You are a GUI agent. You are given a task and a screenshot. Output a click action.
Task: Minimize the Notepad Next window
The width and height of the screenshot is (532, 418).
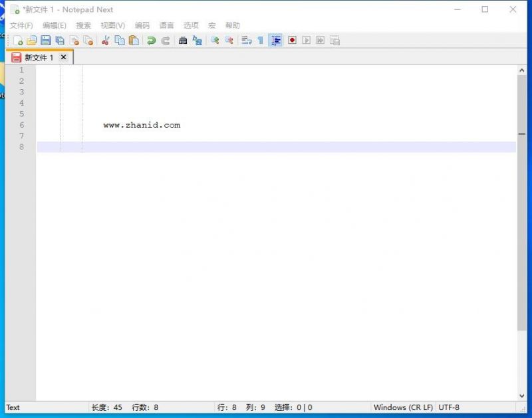click(x=458, y=9)
